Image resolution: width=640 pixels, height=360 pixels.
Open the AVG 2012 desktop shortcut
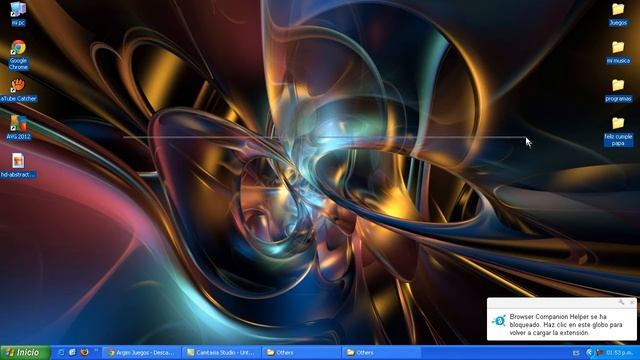[x=18, y=128]
